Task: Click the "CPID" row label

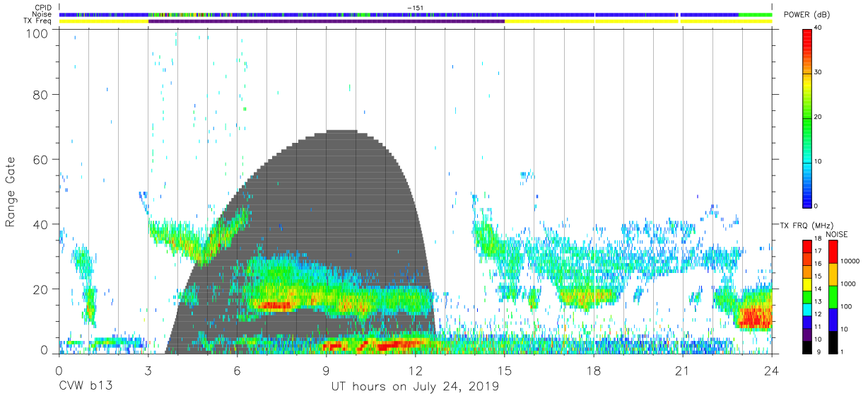Action: (42, 8)
